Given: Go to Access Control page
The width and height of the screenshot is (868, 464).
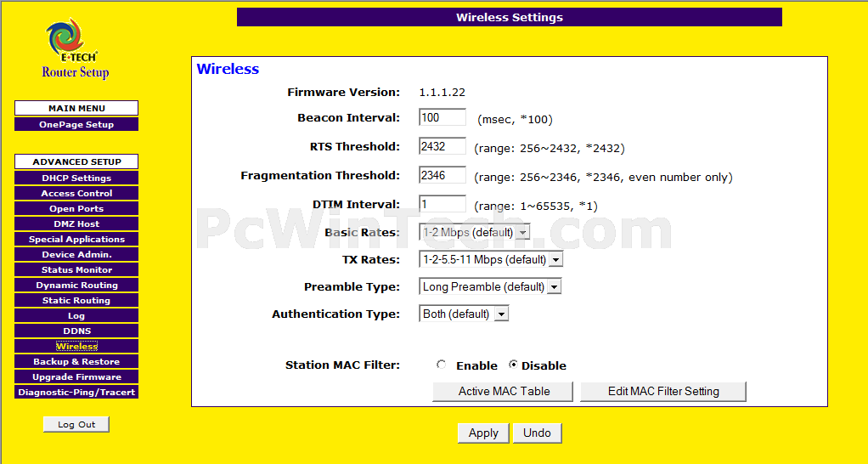Looking at the screenshot, I should [x=76, y=193].
